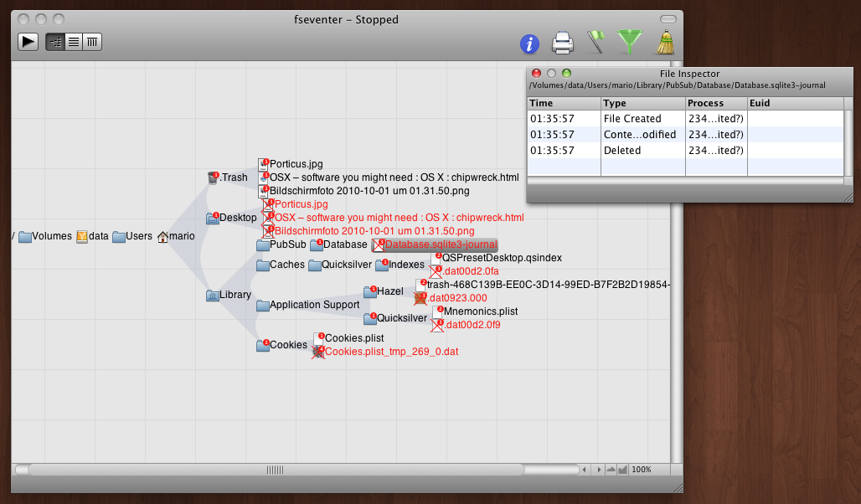The height and width of the screenshot is (504, 861).
Task: Switch to the tree graph view
Action: pos(56,42)
